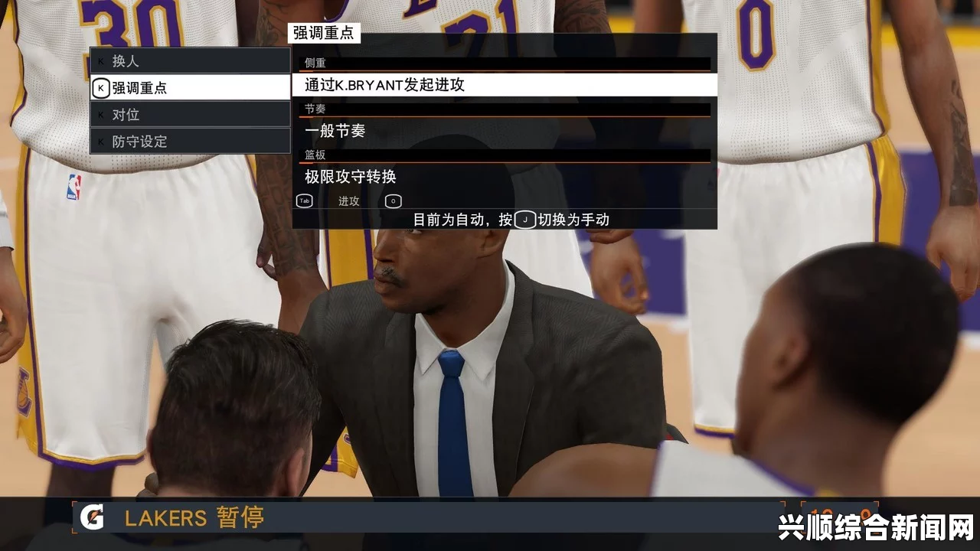980x551 pixels.
Task: Click the O key icon
Action: 393,201
